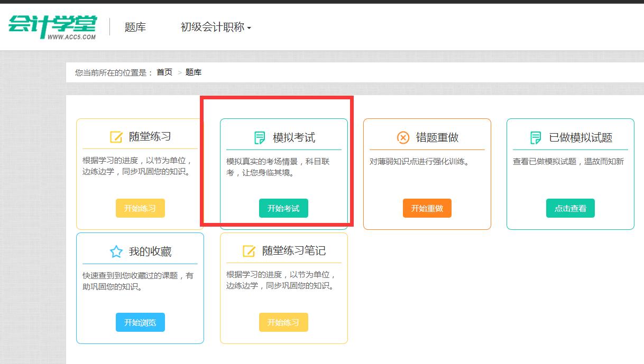Browse favorites with 开始浏览 button
The width and height of the screenshot is (644, 364).
[140, 322]
